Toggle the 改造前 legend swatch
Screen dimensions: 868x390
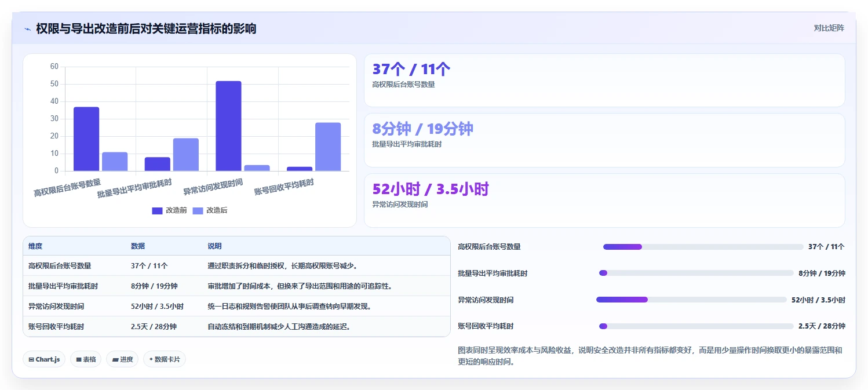pos(157,210)
